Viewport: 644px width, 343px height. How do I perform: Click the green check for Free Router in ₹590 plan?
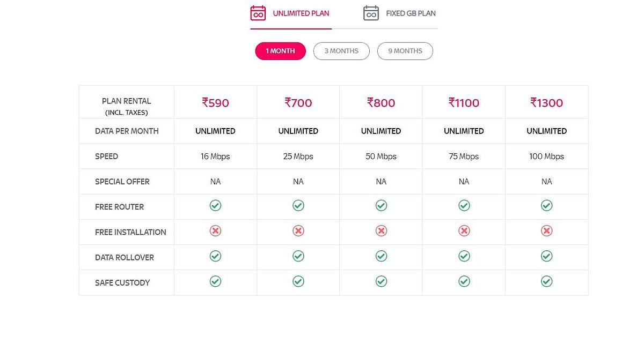click(215, 205)
